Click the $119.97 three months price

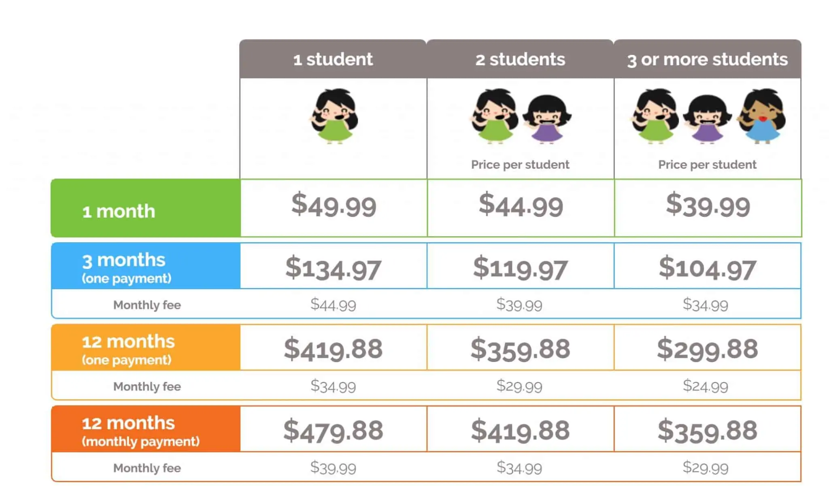click(x=520, y=268)
